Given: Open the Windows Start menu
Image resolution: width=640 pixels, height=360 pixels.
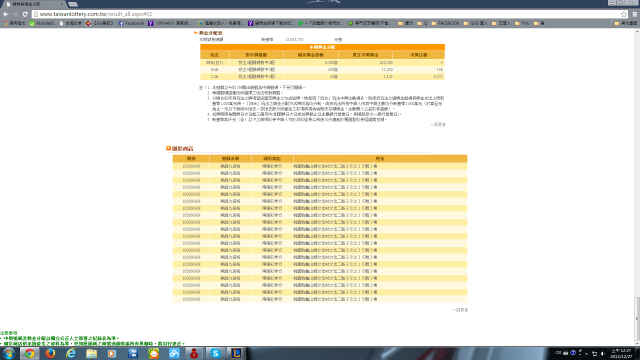Looking at the screenshot, I should [9, 353].
